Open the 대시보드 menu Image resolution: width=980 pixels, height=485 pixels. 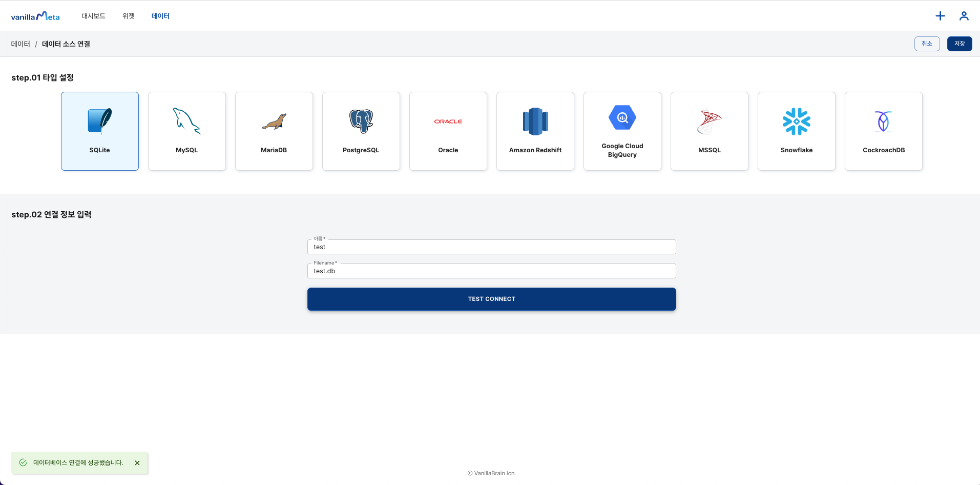(93, 16)
